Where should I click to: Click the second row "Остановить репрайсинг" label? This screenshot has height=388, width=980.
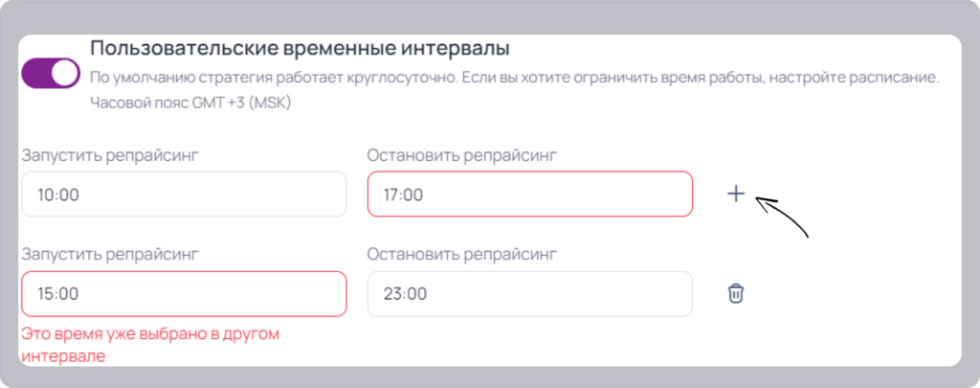tap(461, 254)
